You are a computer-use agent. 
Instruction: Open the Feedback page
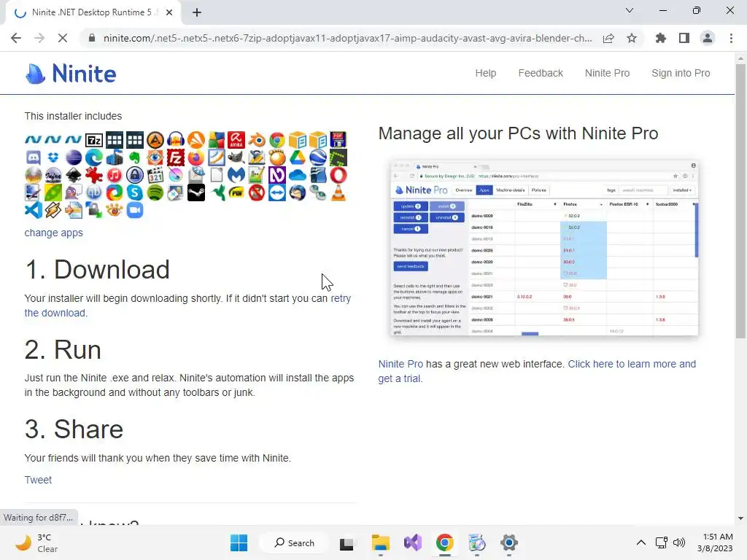pos(541,73)
